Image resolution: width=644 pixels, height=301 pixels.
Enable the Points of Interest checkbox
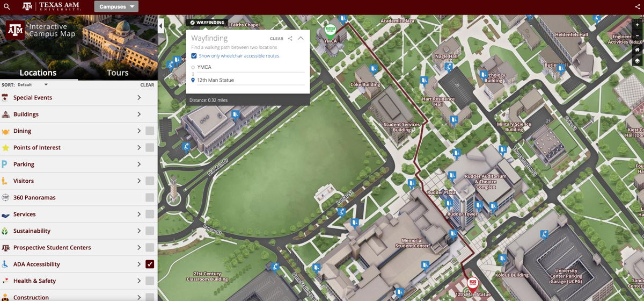pyautogui.click(x=150, y=148)
